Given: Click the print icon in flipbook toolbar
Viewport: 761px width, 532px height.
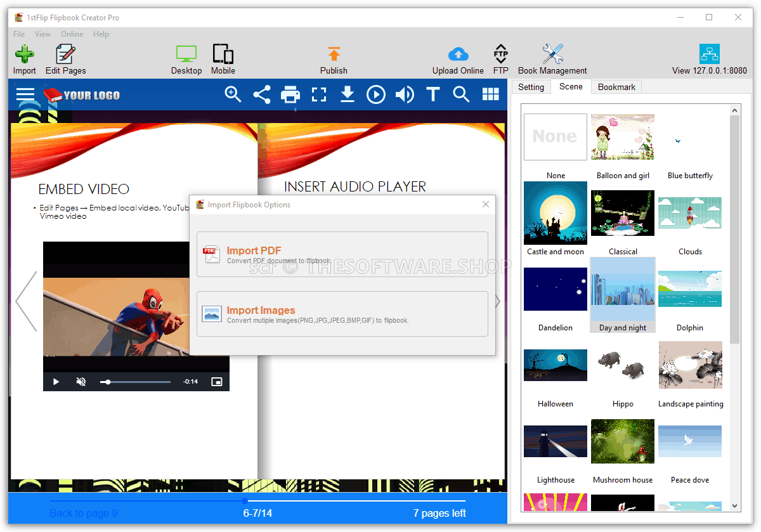Looking at the screenshot, I should pyautogui.click(x=290, y=95).
